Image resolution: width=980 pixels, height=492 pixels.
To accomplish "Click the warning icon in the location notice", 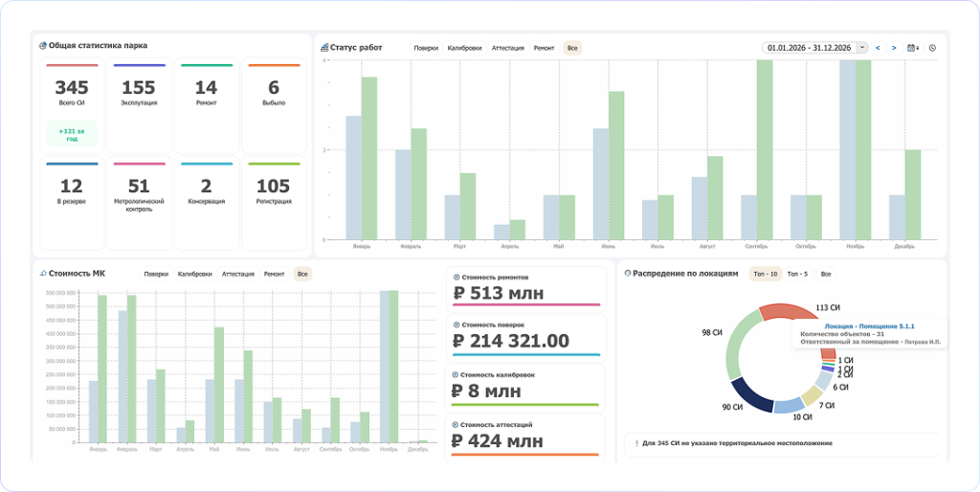I will click(x=636, y=443).
